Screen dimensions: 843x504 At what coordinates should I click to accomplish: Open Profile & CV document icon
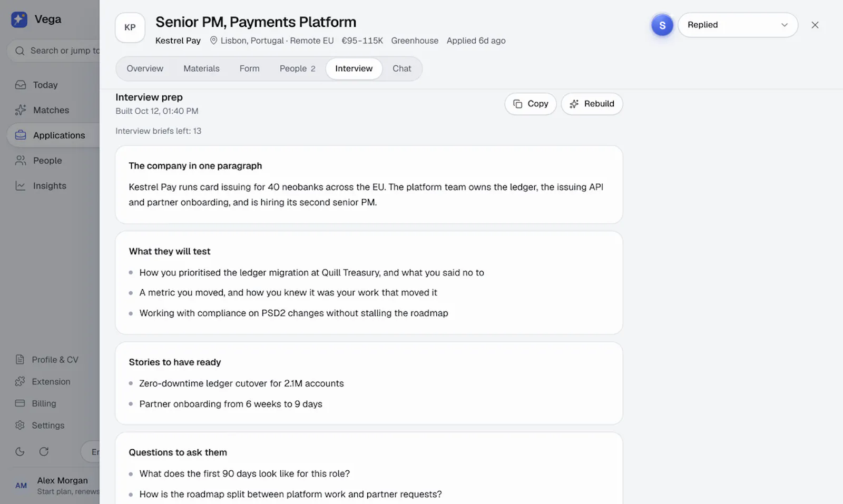click(x=20, y=360)
